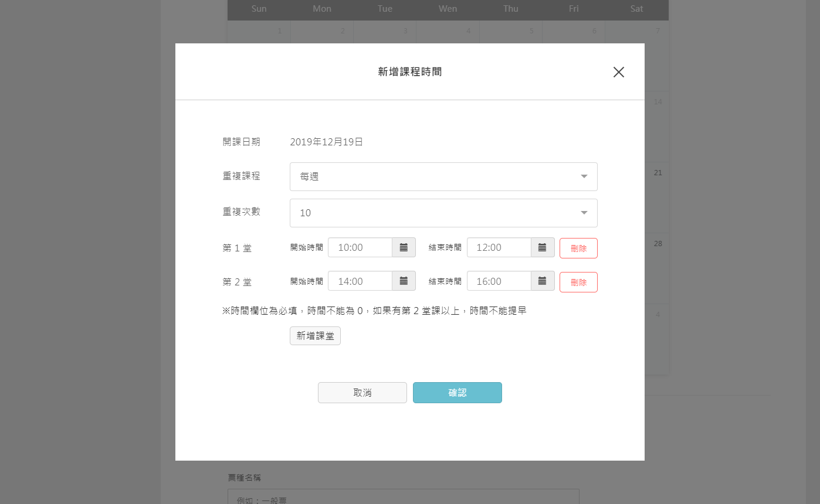Edit the 12:00 end time field

499,247
